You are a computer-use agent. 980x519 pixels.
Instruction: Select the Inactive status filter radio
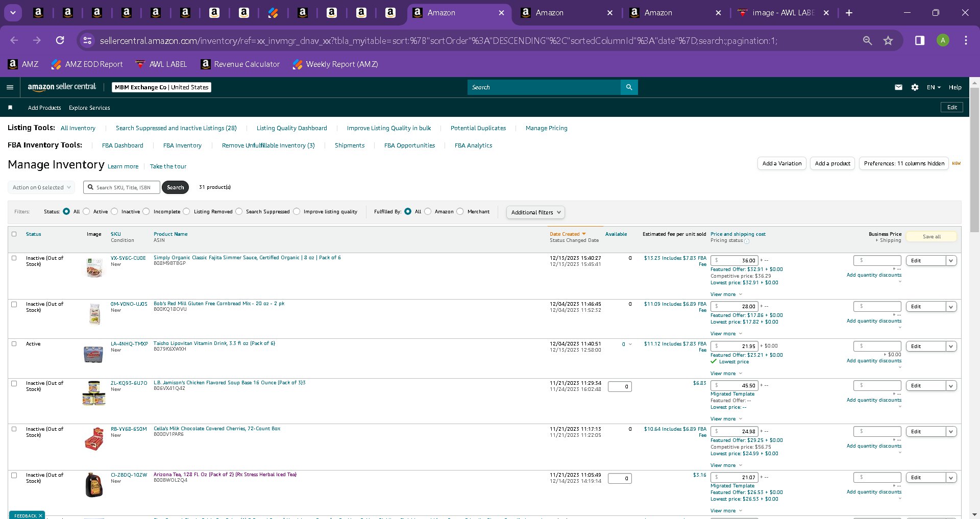pyautogui.click(x=114, y=211)
